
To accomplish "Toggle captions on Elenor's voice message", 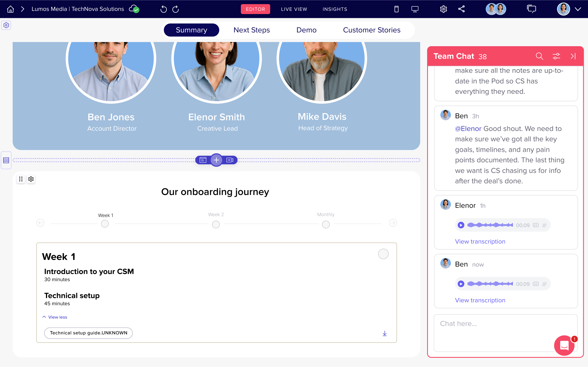I will (536, 225).
